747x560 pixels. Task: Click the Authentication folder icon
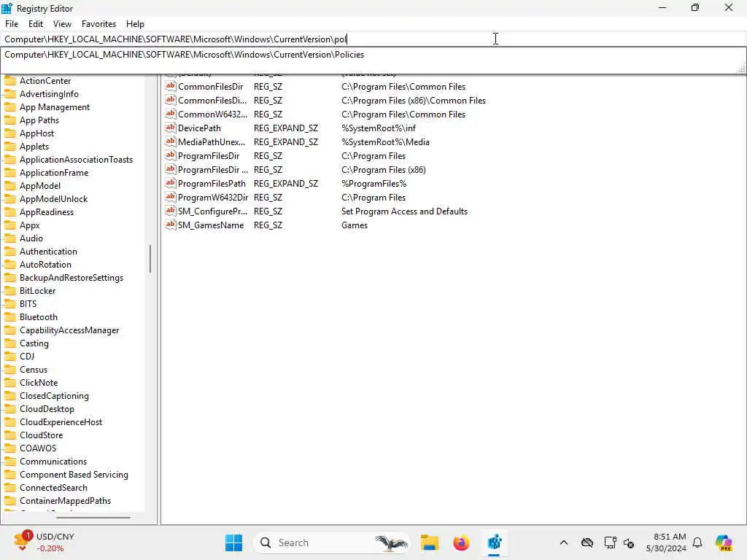click(x=10, y=252)
